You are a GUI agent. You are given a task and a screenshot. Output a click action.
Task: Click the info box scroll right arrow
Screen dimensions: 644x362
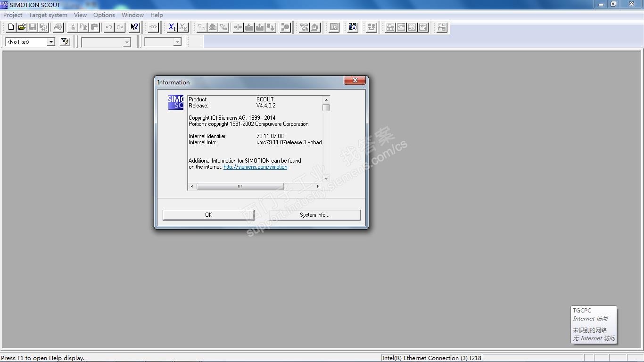click(x=318, y=186)
